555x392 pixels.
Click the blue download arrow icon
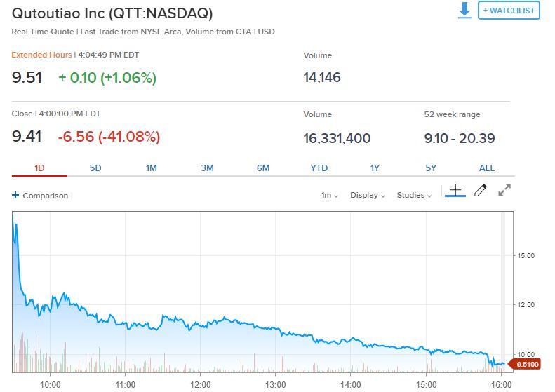[x=464, y=11]
